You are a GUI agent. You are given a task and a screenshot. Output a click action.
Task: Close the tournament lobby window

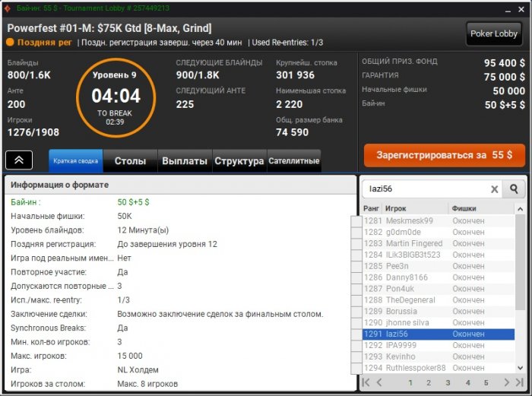click(521, 10)
